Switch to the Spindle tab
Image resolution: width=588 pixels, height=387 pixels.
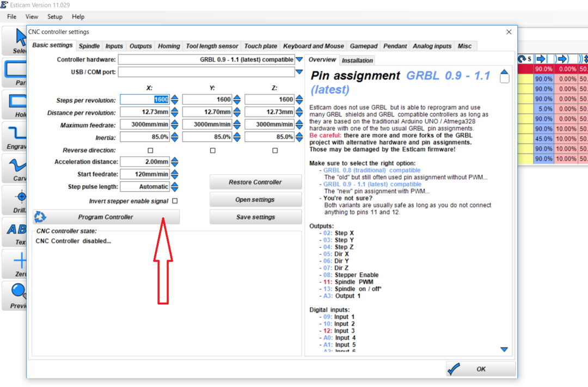[x=89, y=46]
